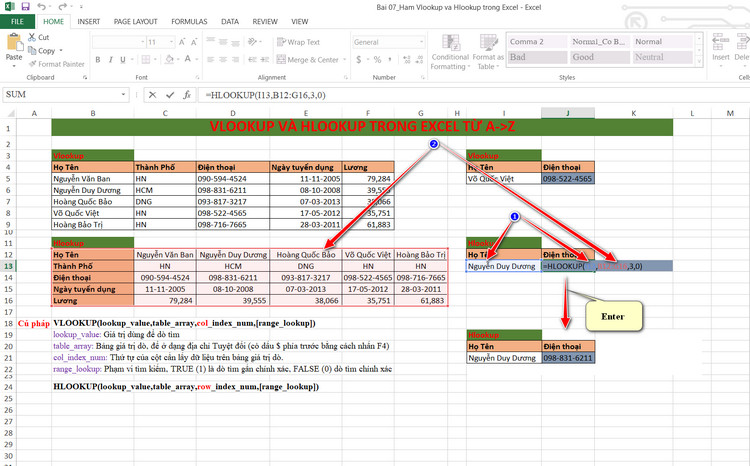Apply the Bad cell style
This screenshot has width=750, height=466.
click(x=538, y=57)
